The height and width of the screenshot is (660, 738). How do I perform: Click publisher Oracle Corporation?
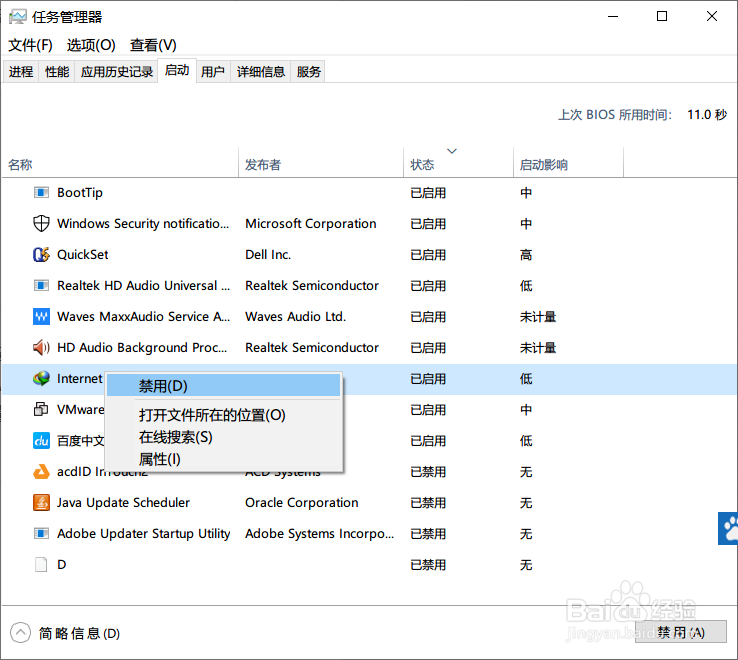[302, 503]
